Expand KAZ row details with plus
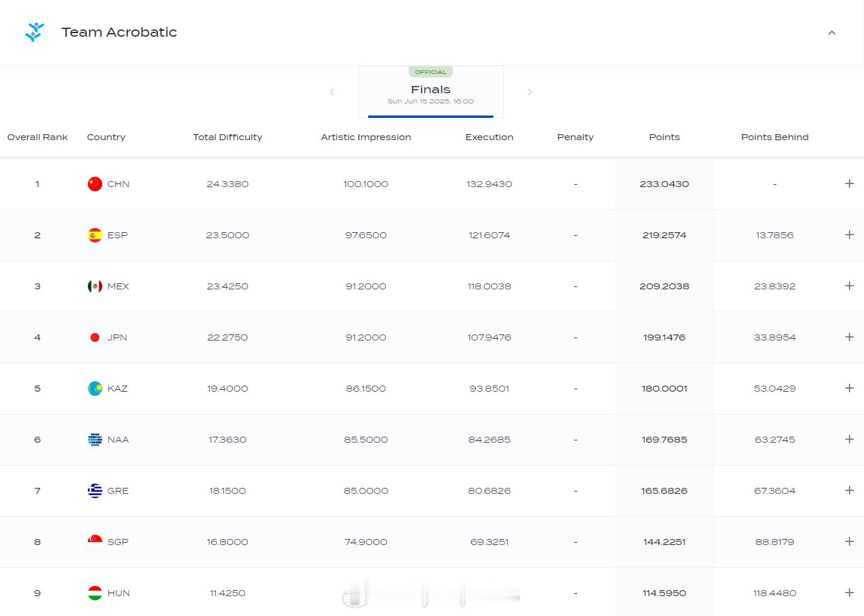This screenshot has height=616, width=864. (849, 388)
